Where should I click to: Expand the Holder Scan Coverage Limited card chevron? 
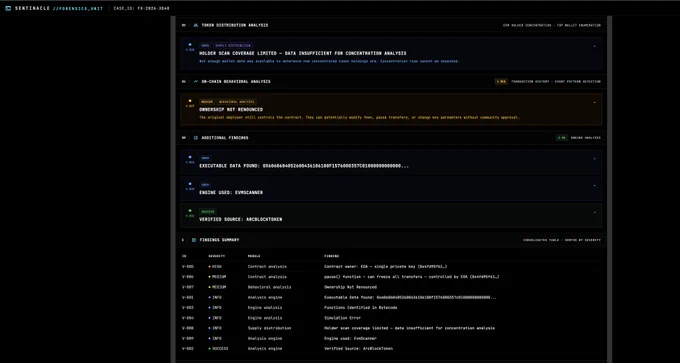coord(595,46)
